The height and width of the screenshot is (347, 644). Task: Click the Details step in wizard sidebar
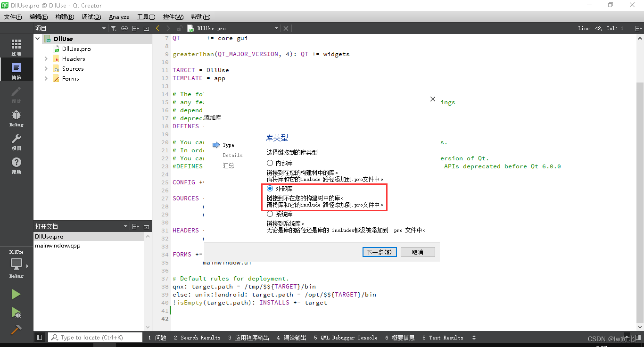[x=233, y=155]
